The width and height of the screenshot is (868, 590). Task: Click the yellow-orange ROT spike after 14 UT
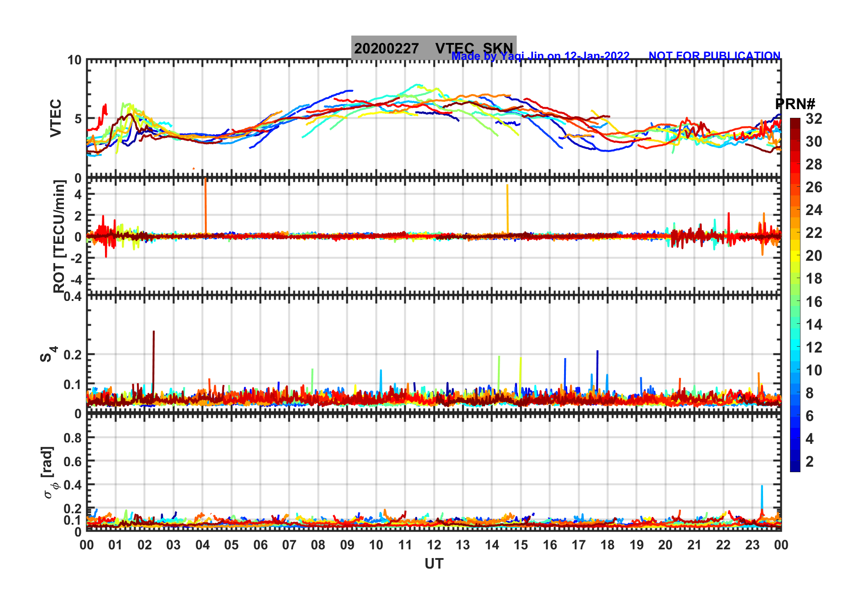pyautogui.click(x=507, y=210)
